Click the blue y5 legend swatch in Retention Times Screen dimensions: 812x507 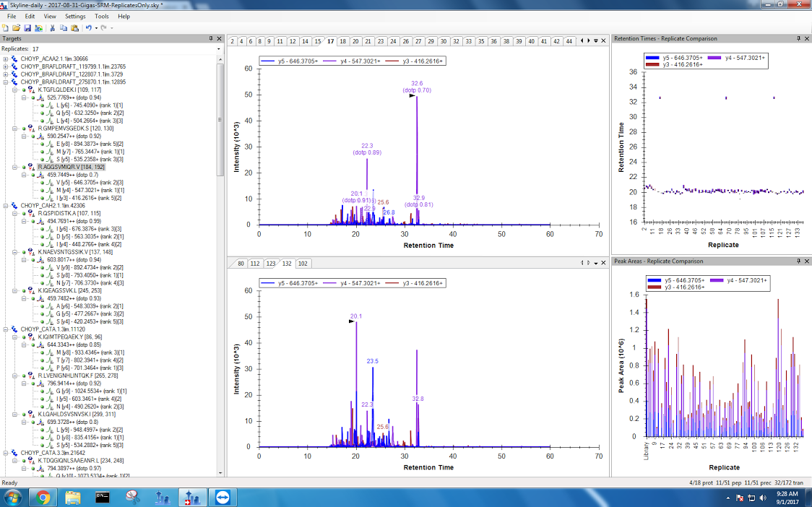pyautogui.click(x=653, y=58)
